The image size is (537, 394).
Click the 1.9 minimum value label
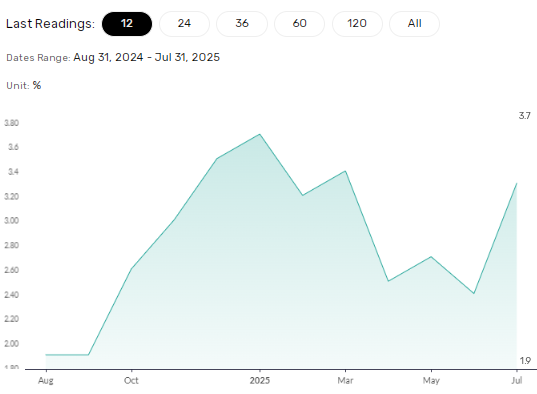(525, 360)
